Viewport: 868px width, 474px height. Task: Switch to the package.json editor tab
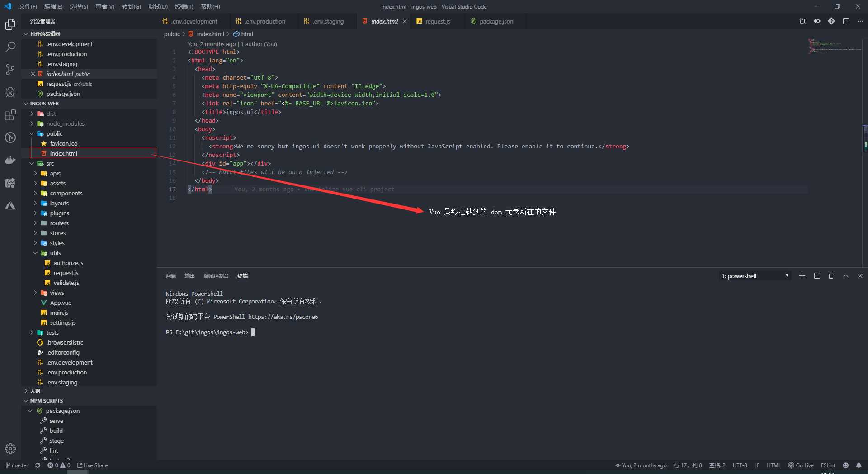pos(496,21)
